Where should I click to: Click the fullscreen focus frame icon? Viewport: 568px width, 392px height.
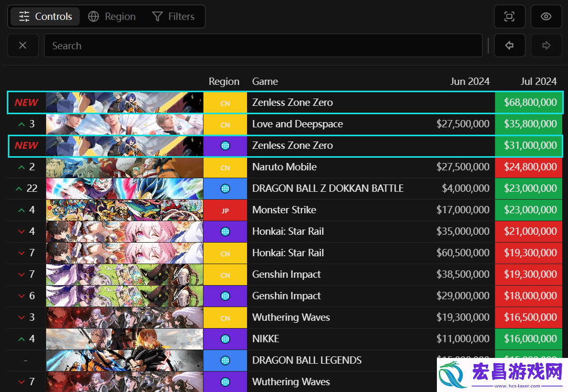coord(509,17)
